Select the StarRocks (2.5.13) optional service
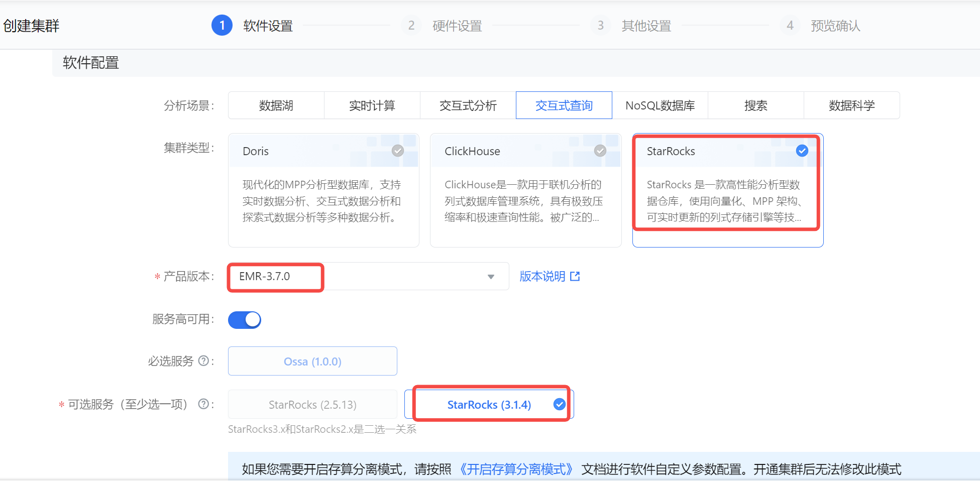 pos(312,404)
